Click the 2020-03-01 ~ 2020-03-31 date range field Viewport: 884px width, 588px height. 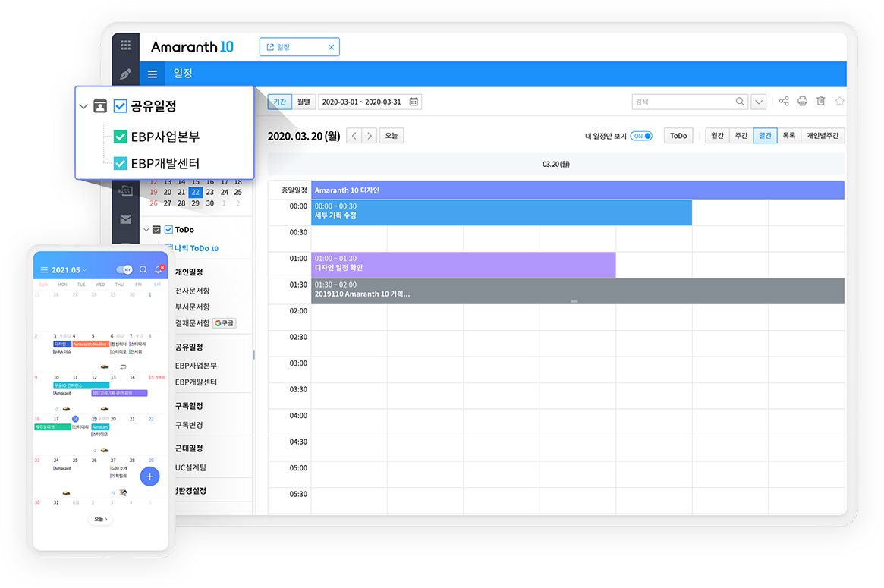pyautogui.click(x=370, y=102)
